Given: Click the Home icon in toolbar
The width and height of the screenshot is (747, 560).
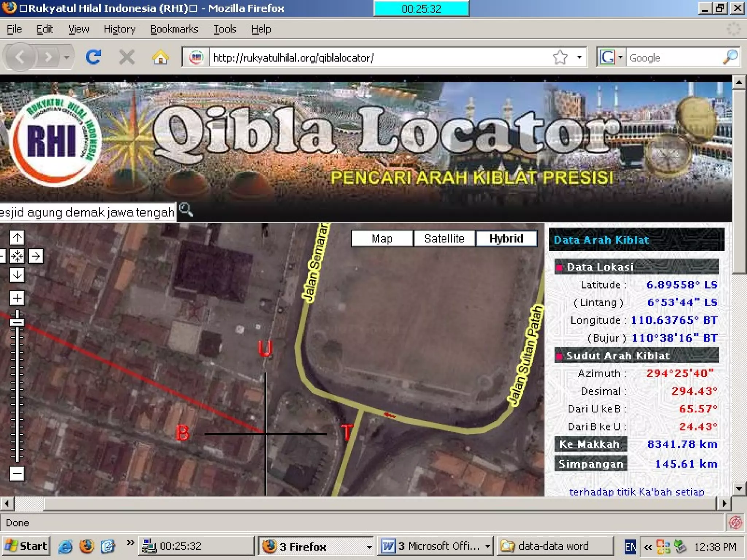Looking at the screenshot, I should 160,57.
